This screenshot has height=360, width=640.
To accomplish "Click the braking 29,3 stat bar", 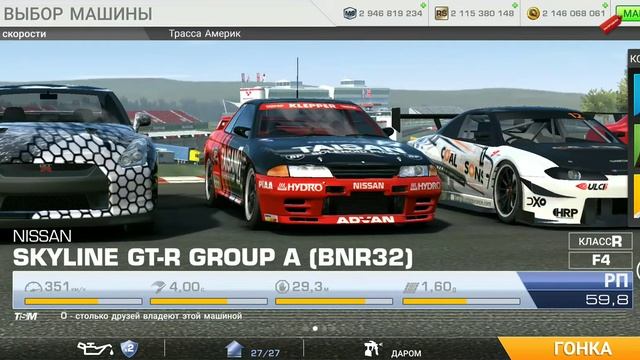I will [x=334, y=302].
